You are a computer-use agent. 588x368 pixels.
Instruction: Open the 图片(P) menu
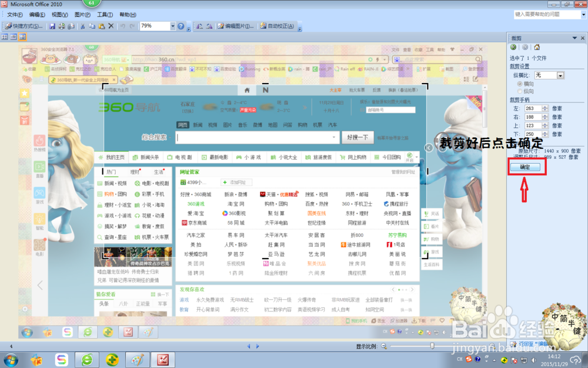[x=82, y=15]
